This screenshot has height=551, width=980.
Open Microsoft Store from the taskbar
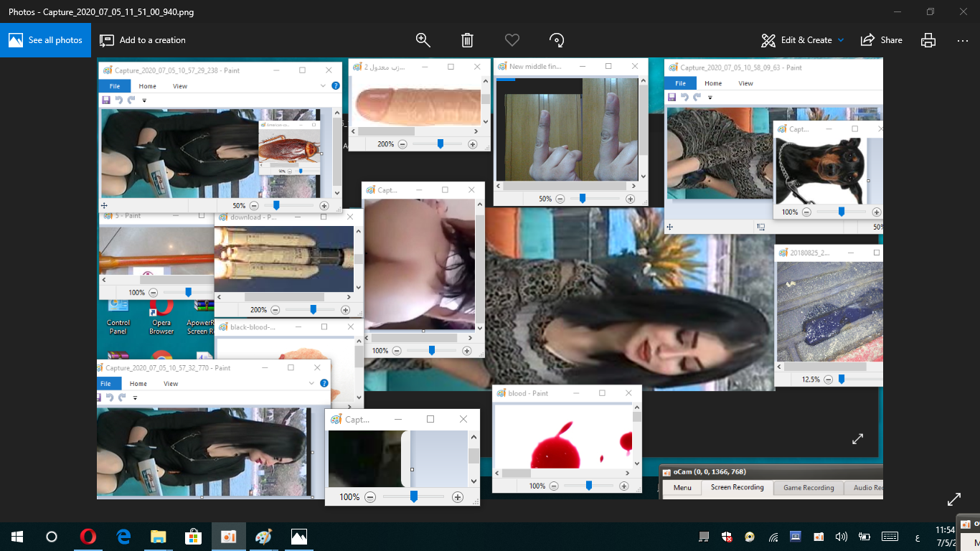click(194, 536)
